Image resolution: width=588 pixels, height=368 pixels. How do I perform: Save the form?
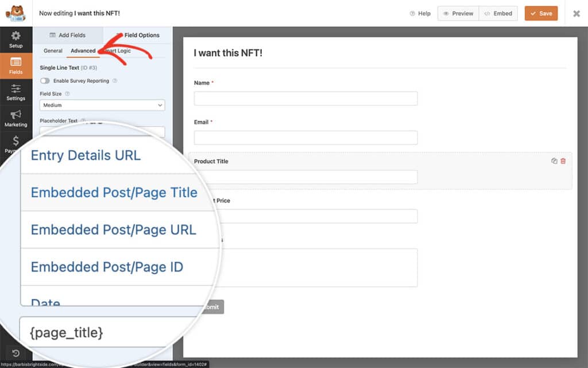540,13
